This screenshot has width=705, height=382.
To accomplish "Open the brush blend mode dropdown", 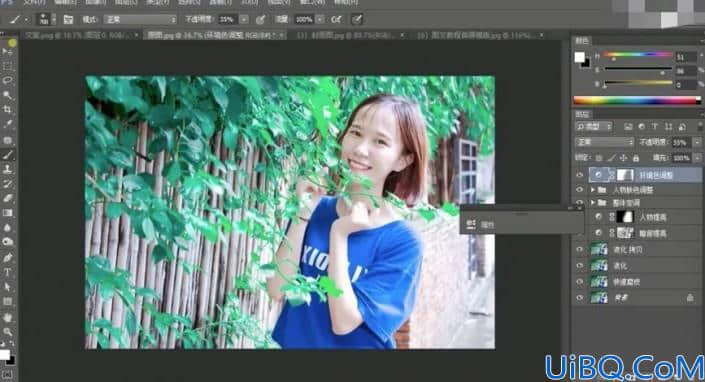I will 140,19.
